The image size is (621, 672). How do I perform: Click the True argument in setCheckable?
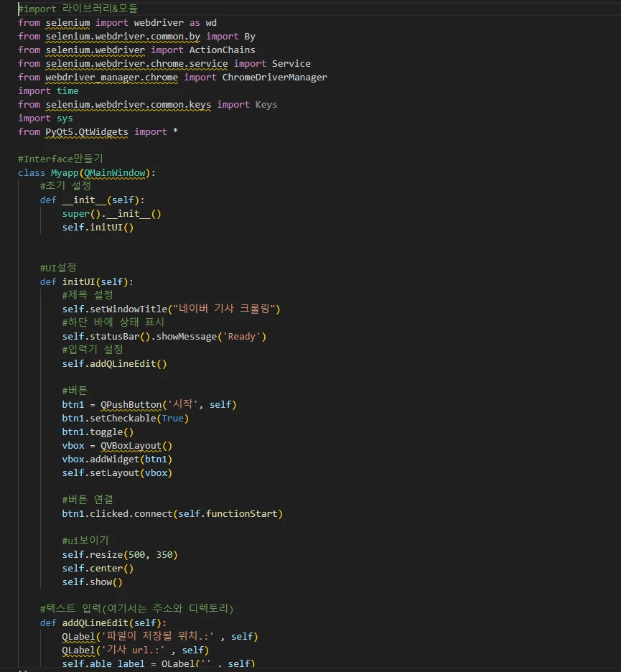172,418
